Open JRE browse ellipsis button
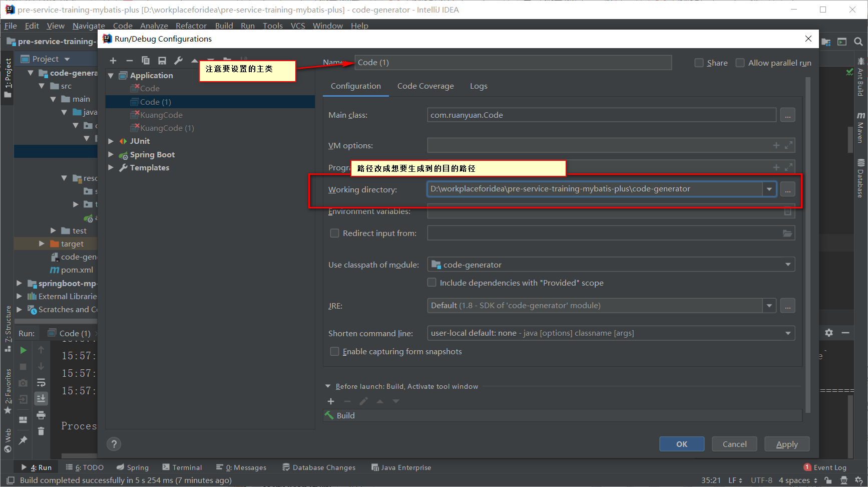 [788, 306]
